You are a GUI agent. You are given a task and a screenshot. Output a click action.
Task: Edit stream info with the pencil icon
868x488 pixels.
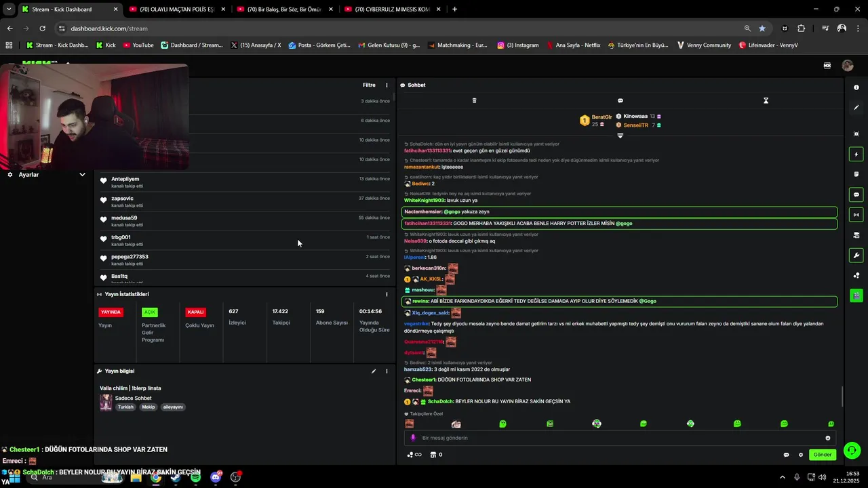tap(374, 371)
